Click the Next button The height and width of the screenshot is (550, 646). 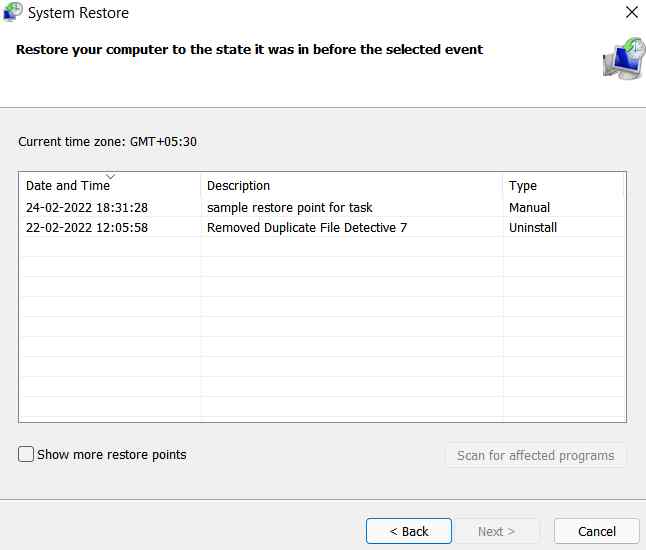(496, 531)
